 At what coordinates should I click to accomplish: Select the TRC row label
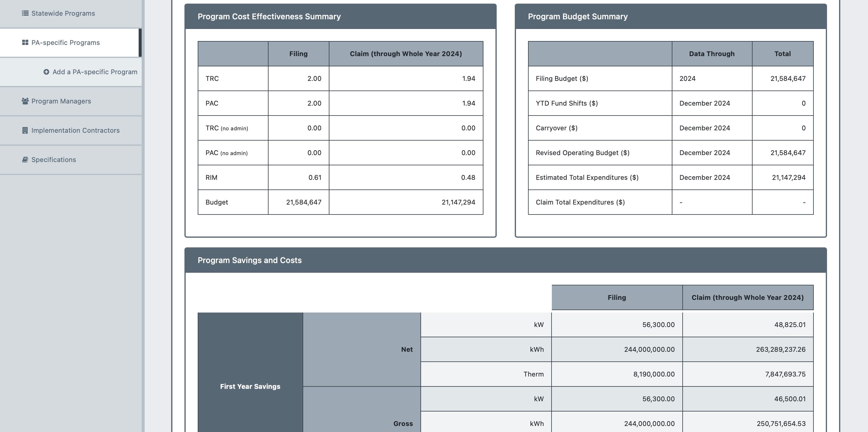pyautogui.click(x=212, y=78)
